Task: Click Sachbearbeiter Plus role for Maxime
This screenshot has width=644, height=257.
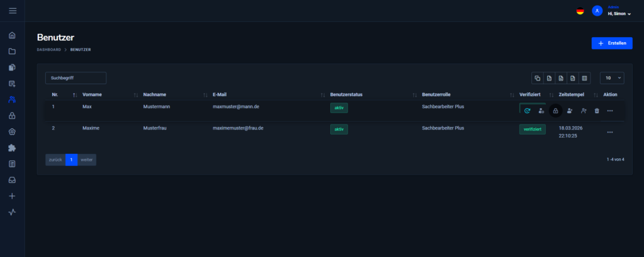Action: [443, 128]
